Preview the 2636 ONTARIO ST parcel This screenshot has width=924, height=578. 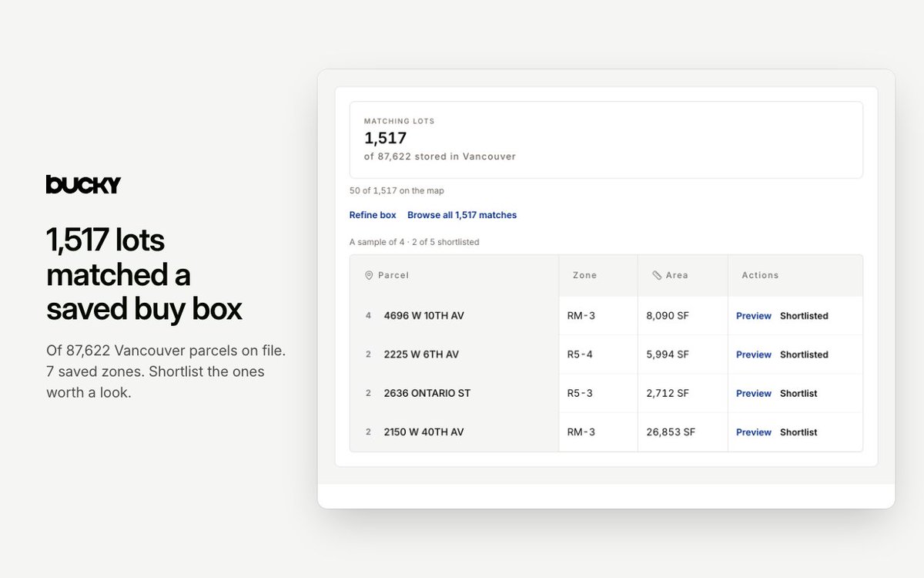[x=754, y=393]
